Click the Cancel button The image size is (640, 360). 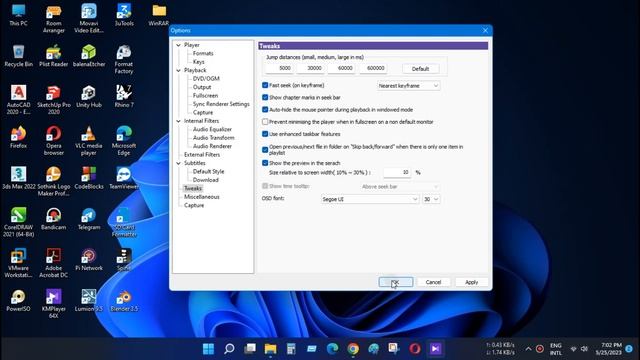pyautogui.click(x=433, y=282)
